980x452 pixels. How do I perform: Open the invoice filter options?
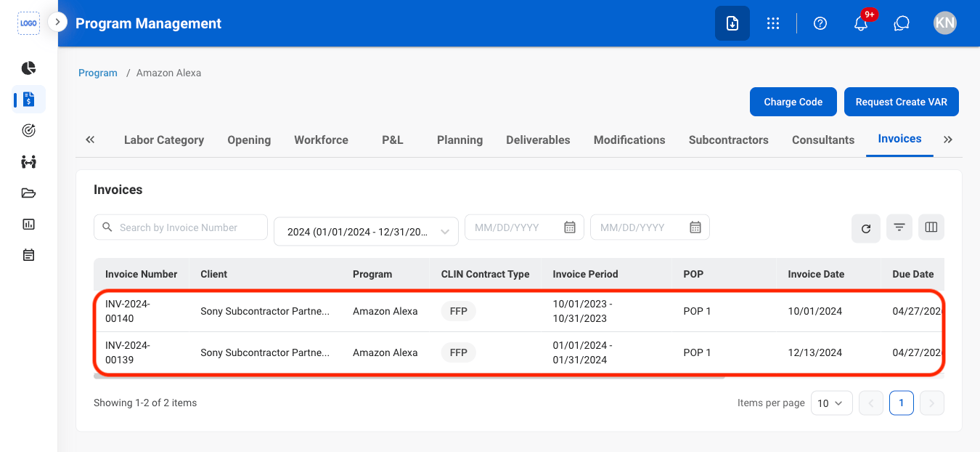coord(899,228)
